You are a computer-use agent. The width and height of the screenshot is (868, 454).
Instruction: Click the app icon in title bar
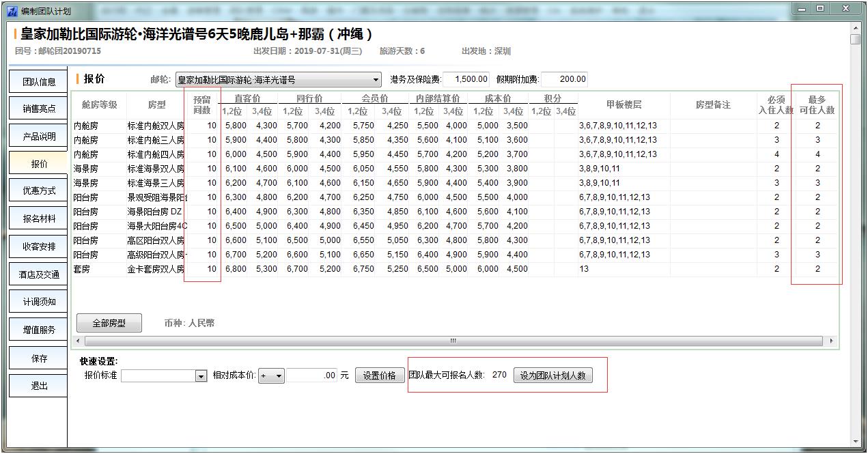[12, 11]
